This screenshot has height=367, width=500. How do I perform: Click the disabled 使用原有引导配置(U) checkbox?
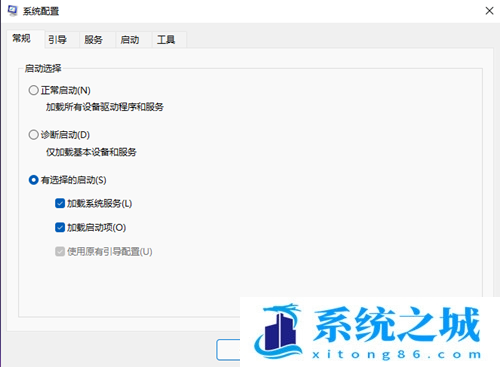(x=60, y=251)
